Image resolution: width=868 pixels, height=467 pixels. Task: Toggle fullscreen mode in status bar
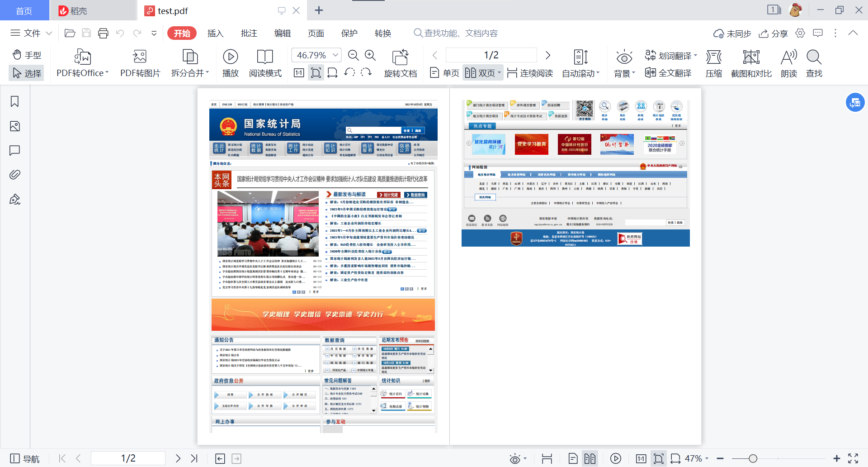[x=853, y=458]
